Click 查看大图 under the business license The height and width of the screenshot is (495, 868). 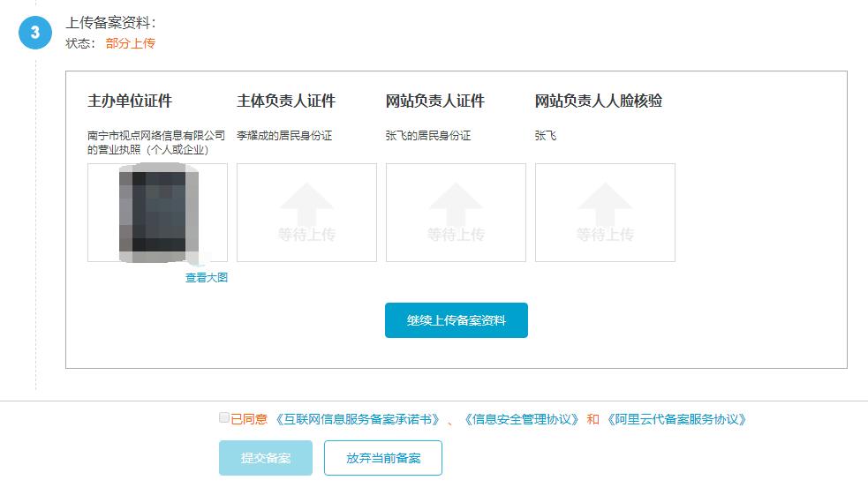pos(207,278)
